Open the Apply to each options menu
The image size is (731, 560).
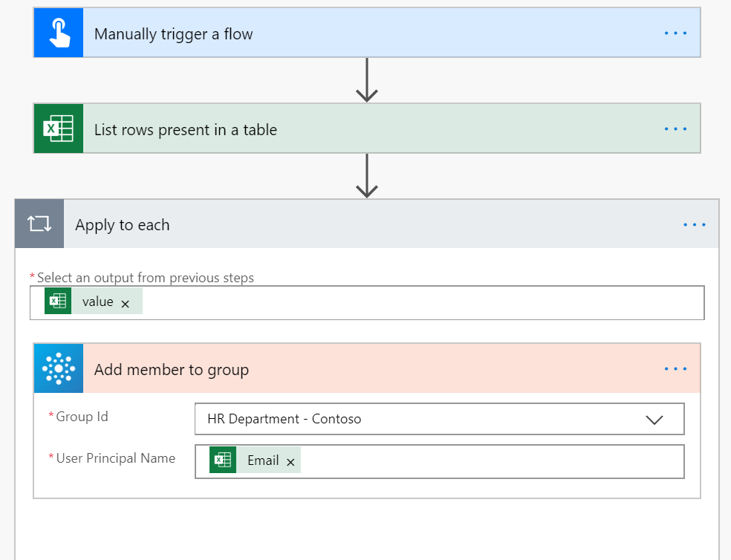694,224
